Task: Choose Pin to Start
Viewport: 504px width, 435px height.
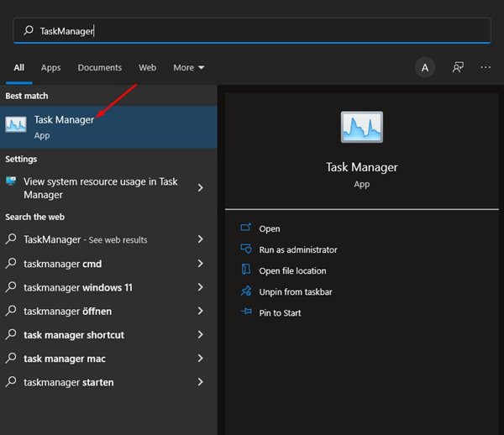Action: pos(280,313)
